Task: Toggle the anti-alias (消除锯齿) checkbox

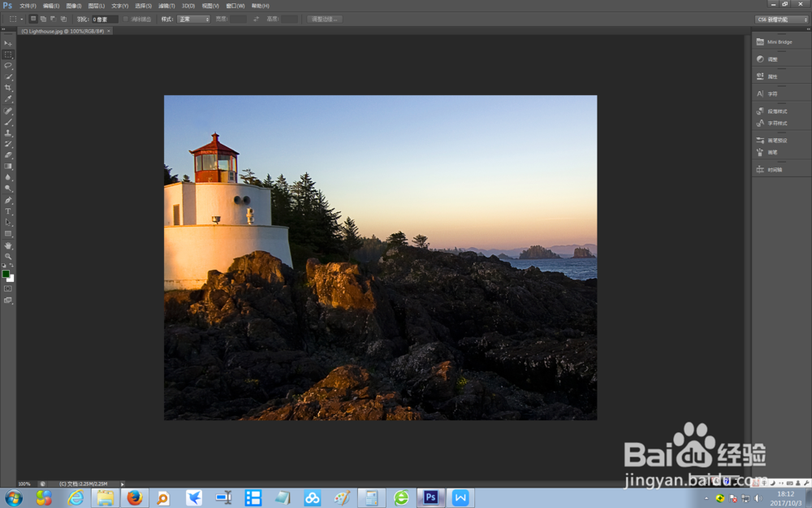Action: click(126, 20)
